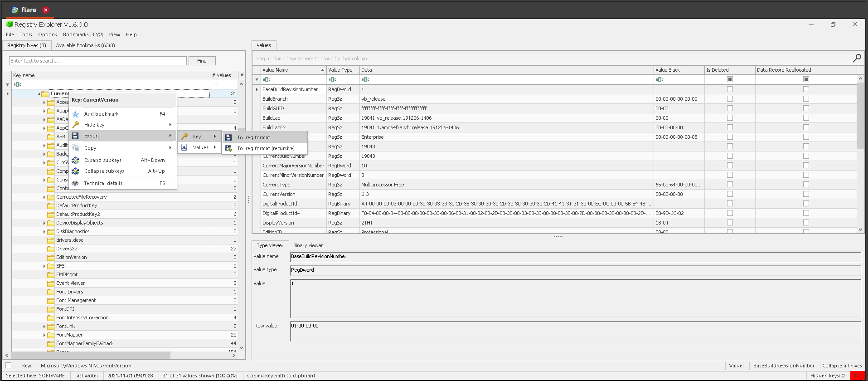Open the Values export submenu
The width and height of the screenshot is (868, 381).
pyautogui.click(x=199, y=147)
